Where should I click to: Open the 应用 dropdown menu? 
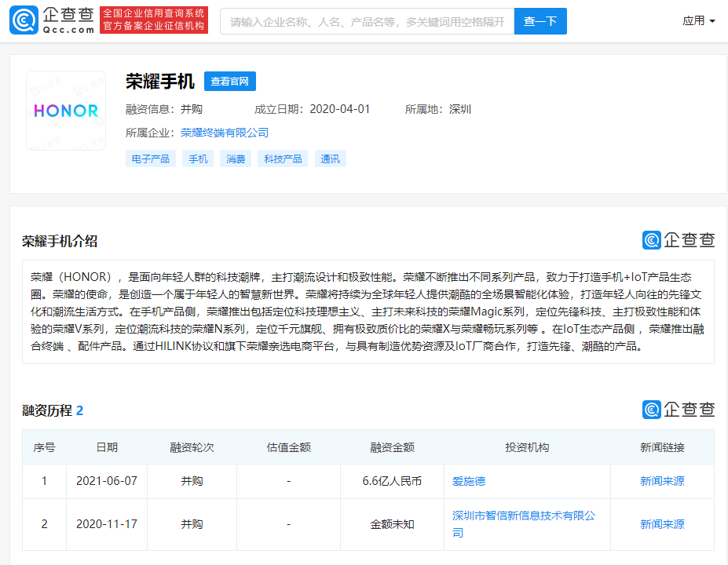tap(698, 20)
